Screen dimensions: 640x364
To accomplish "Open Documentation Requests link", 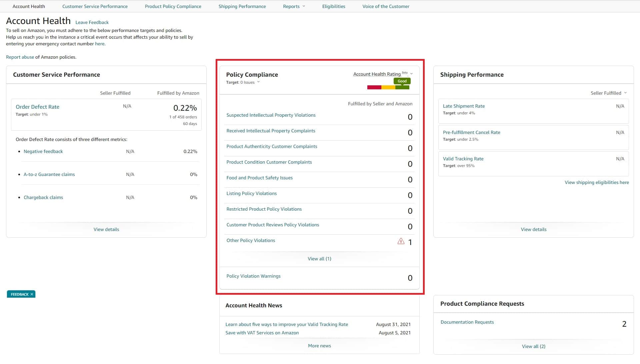I will coord(467,322).
